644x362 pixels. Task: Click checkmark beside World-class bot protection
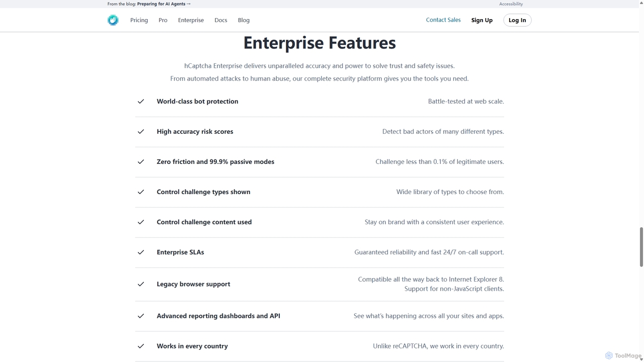pos(141,102)
